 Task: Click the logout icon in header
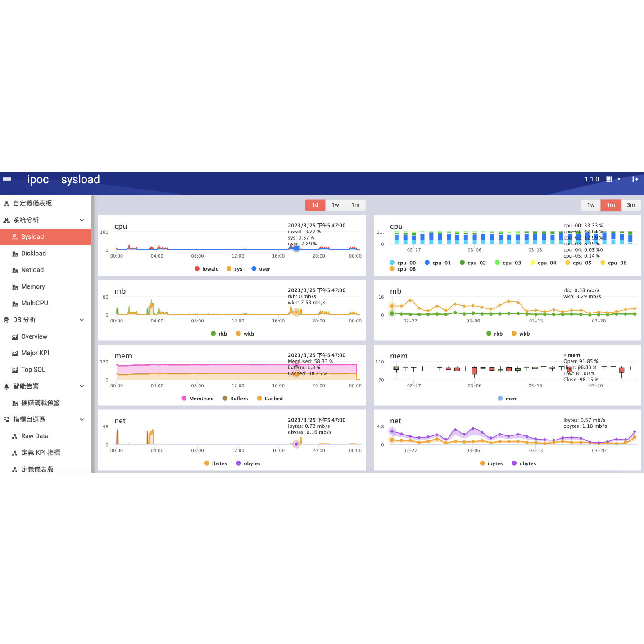[x=635, y=179]
